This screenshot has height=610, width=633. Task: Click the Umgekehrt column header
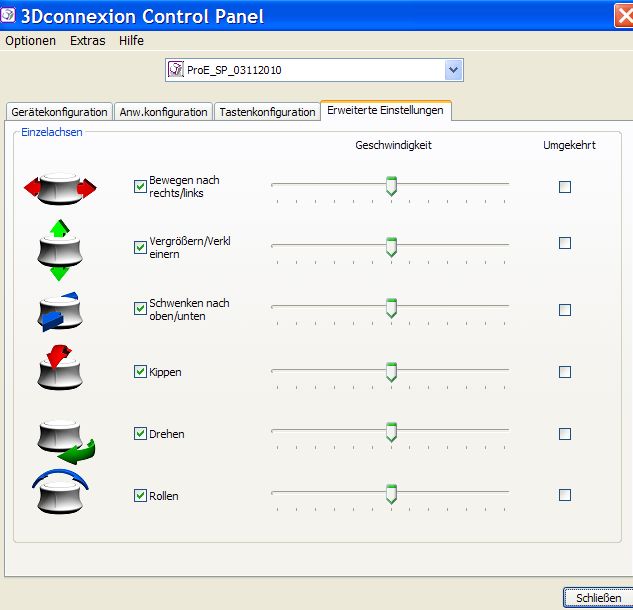569,145
